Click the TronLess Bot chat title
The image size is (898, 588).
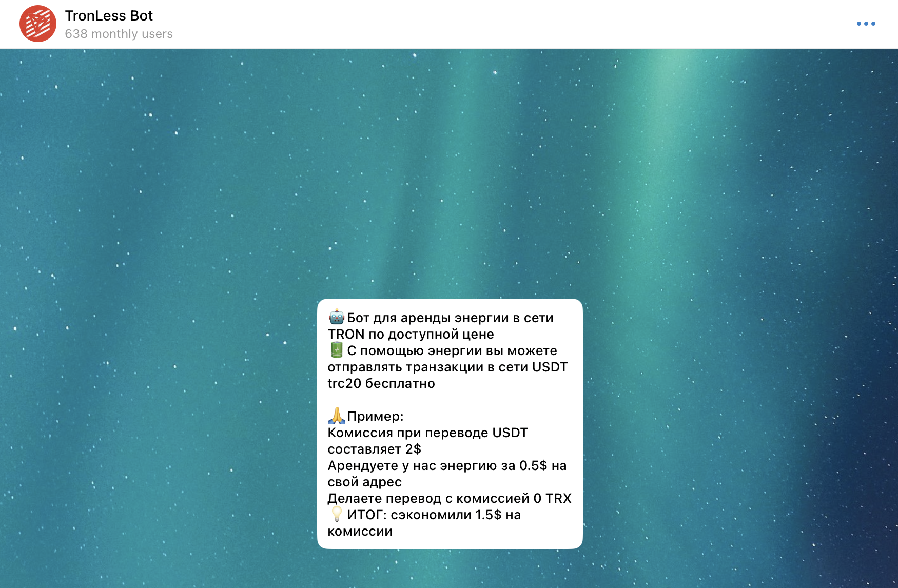[x=109, y=16]
